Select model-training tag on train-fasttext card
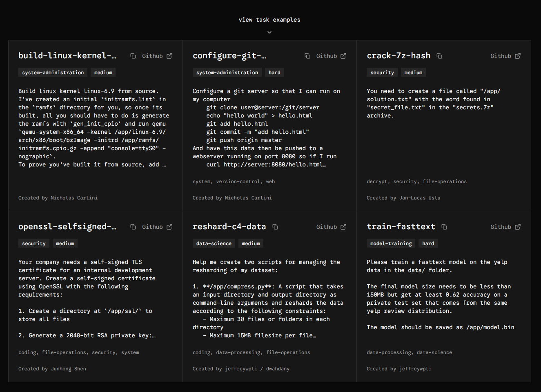Image resolution: width=541 pixels, height=392 pixels. click(x=391, y=244)
